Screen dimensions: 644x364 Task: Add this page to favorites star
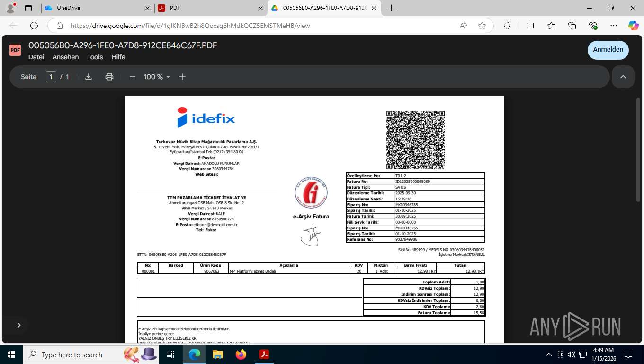(482, 26)
